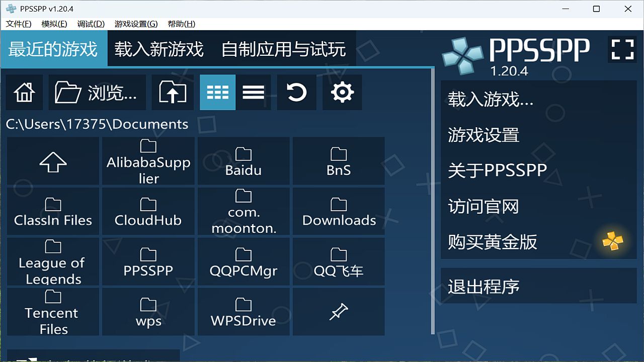Open the gear settings icon in toolbar
The width and height of the screenshot is (644, 362).
coord(342,93)
